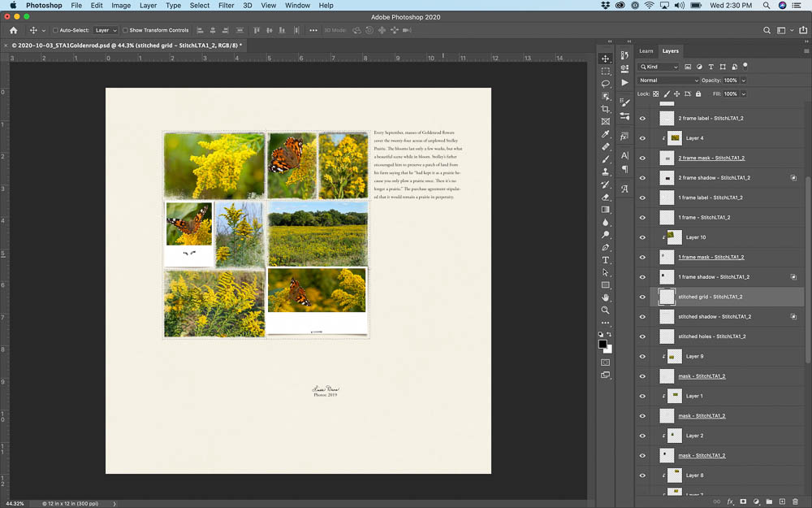Screen dimensions: 812x508
Task: Open the Layers panel options menu
Action: (806, 50)
